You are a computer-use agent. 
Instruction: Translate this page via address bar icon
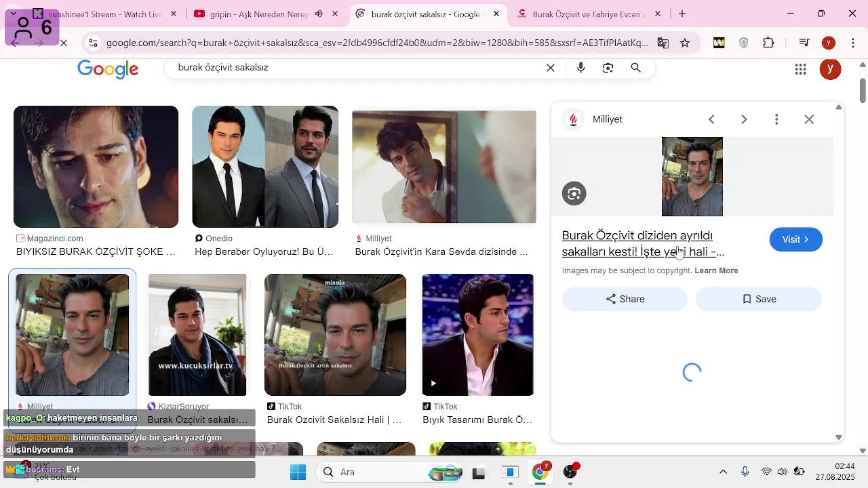[663, 43]
